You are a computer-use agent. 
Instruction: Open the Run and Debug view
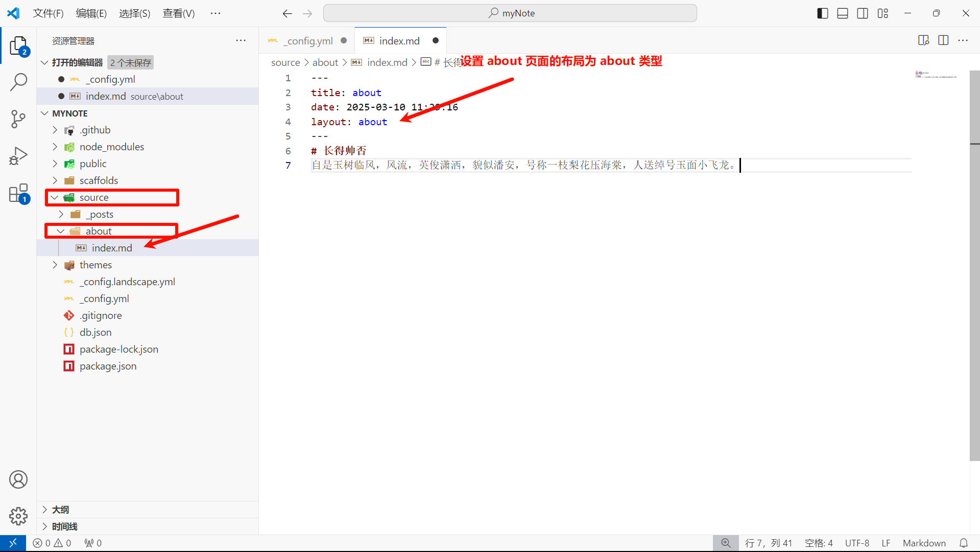pyautogui.click(x=18, y=156)
